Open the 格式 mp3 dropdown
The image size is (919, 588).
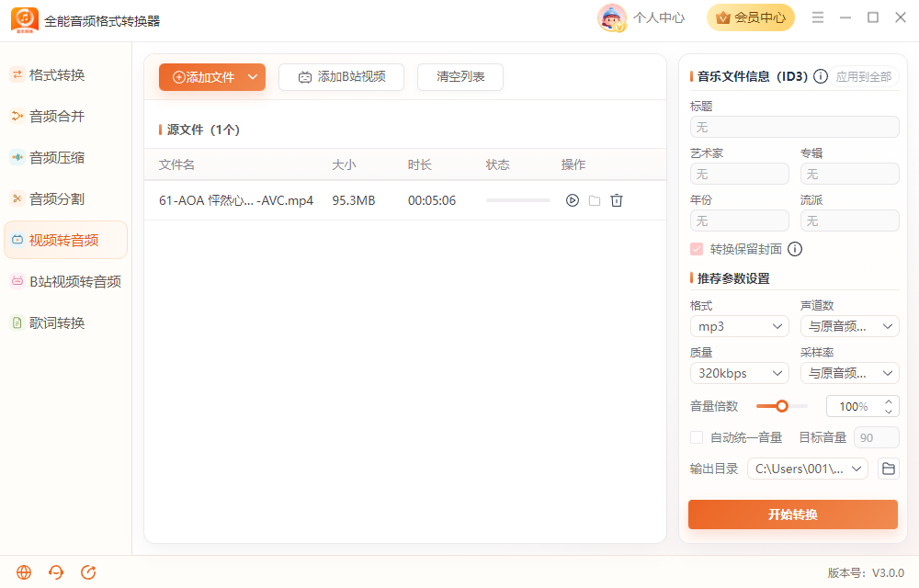click(x=740, y=326)
